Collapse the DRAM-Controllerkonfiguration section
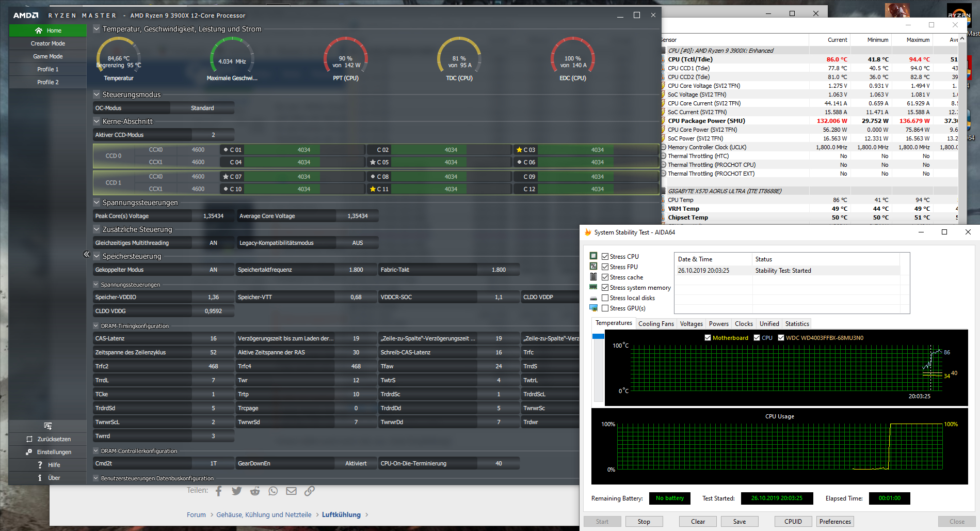The image size is (980, 531). (x=96, y=451)
